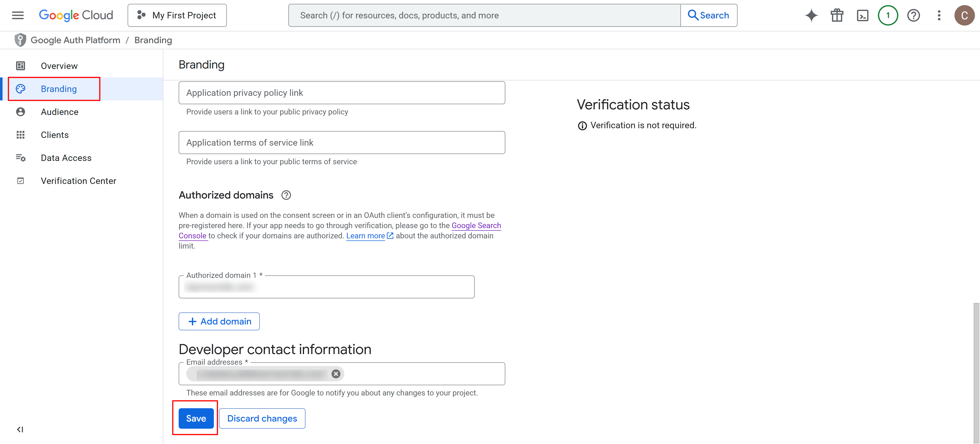Open the hamburger navigation menu
The height and width of the screenshot is (444, 980).
point(18,15)
